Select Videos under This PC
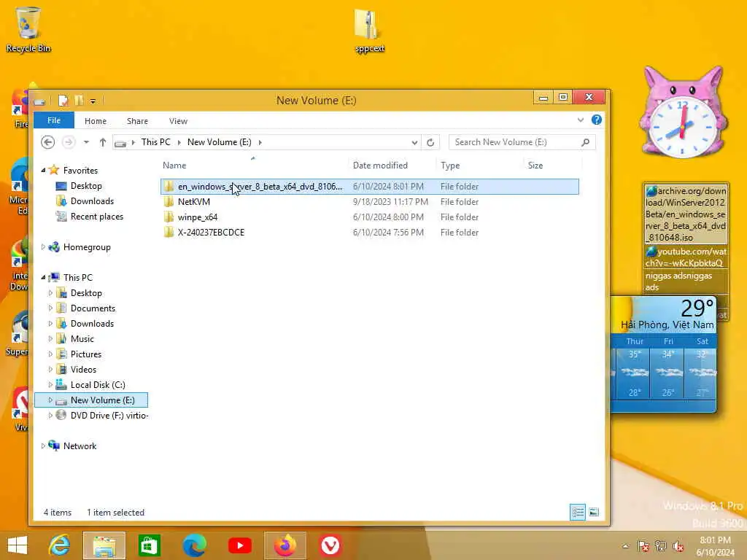Image resolution: width=747 pixels, height=560 pixels. pyautogui.click(x=83, y=369)
